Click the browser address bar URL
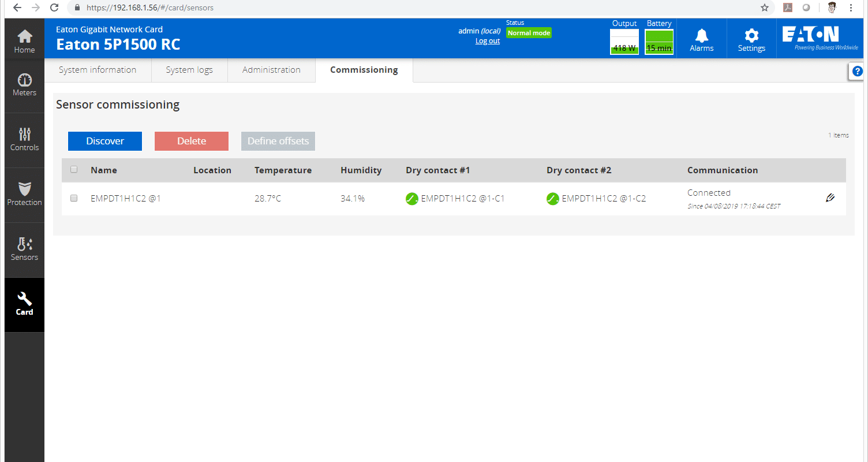 tap(150, 8)
